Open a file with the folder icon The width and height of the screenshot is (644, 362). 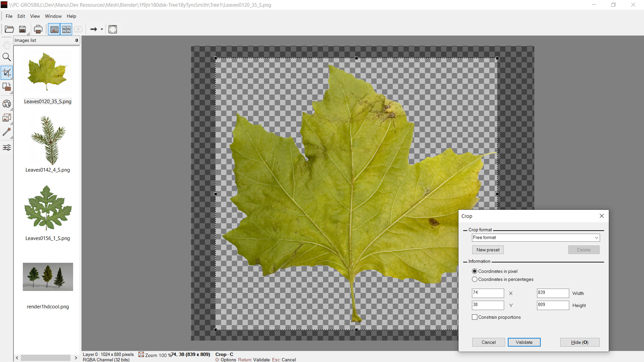click(x=9, y=29)
